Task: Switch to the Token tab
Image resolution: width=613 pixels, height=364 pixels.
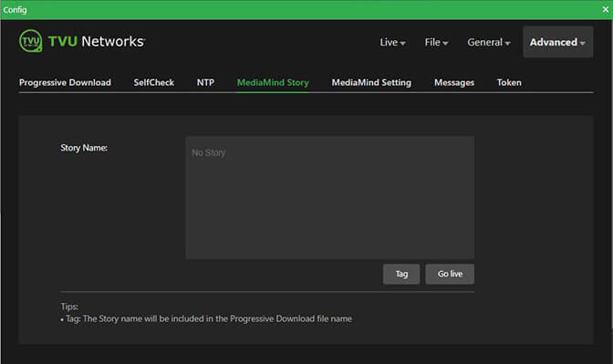Action: coord(509,82)
